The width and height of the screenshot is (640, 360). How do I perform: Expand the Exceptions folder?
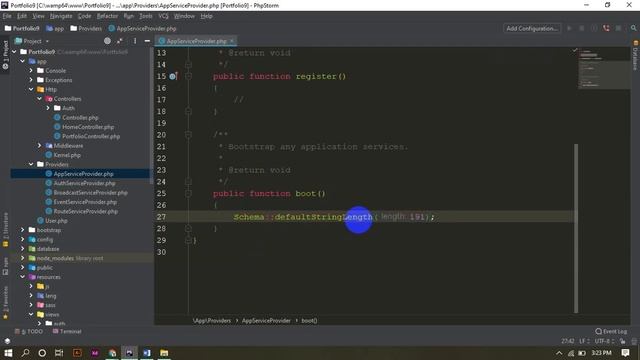[31, 80]
